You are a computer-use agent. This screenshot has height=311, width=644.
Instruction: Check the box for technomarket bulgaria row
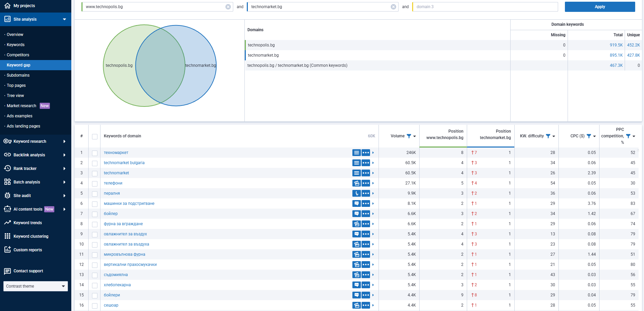point(95,163)
